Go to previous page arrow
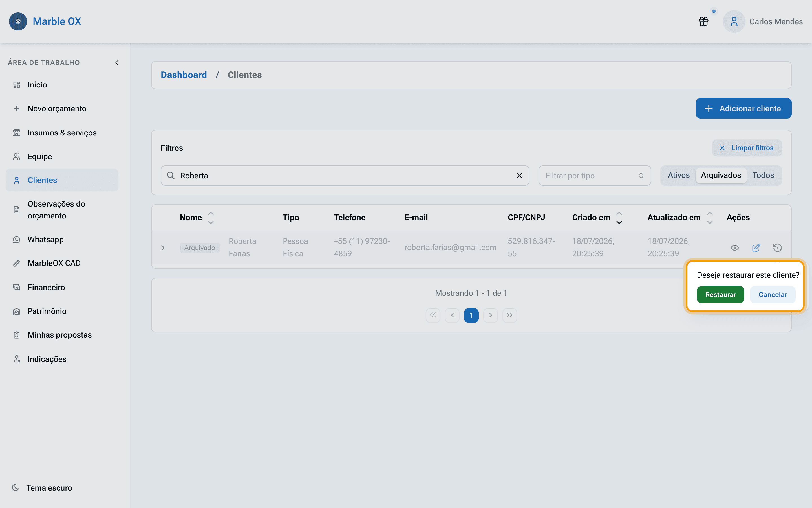 click(452, 315)
